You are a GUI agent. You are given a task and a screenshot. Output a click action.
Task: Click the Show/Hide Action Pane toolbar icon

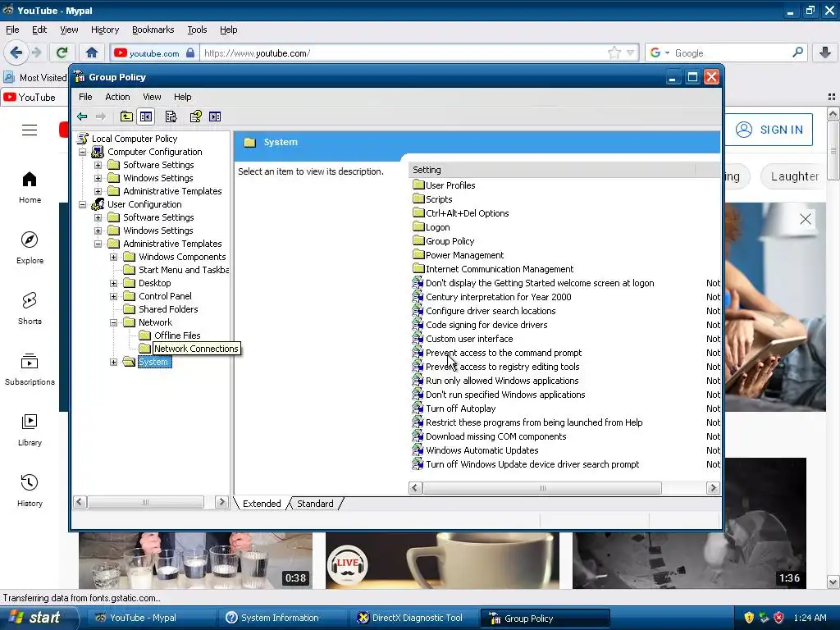[215, 116]
